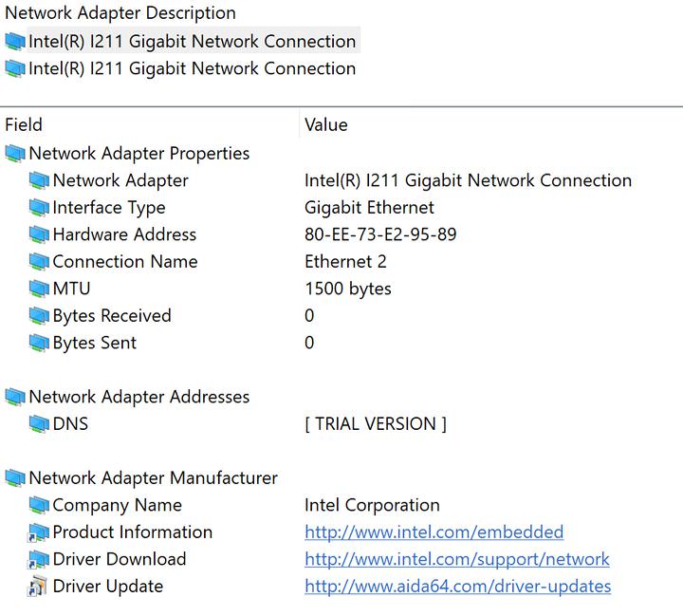
Task: Select the MTU 1500 bytes value
Action: coord(347,289)
